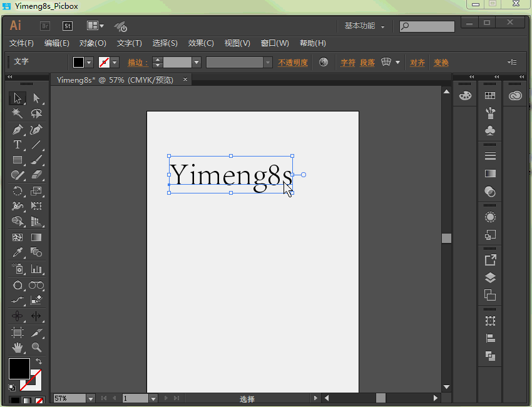Expand the 基本功能 workspace dropdown
This screenshot has width=532, height=407.
pos(364,26)
